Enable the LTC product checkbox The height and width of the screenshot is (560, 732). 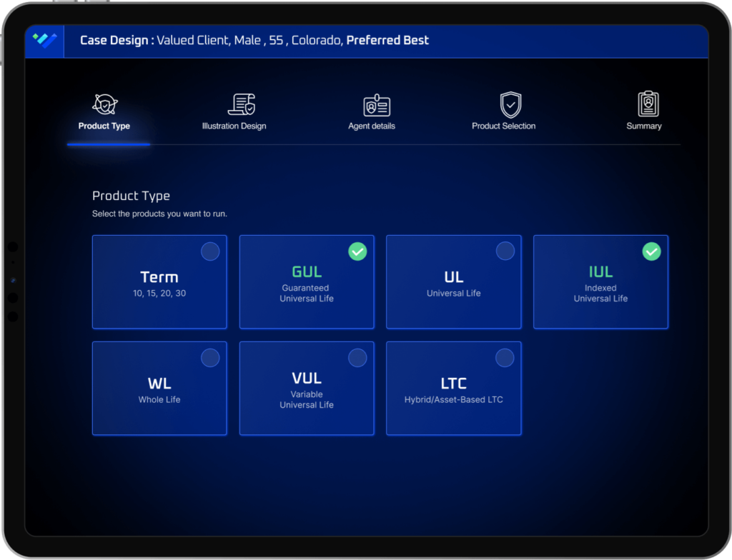(505, 358)
